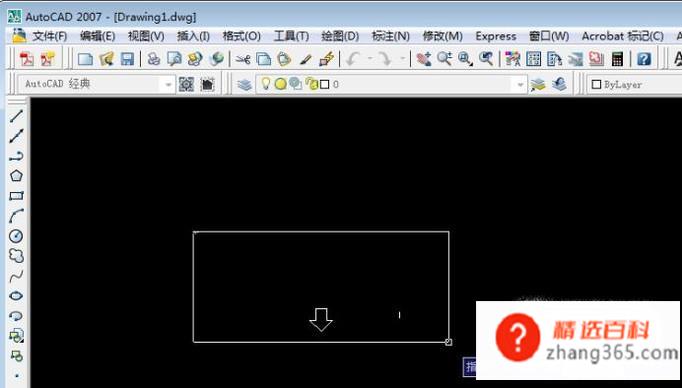Click Make Object's Layer Current icon
682x388 pixels.
pos(538,84)
